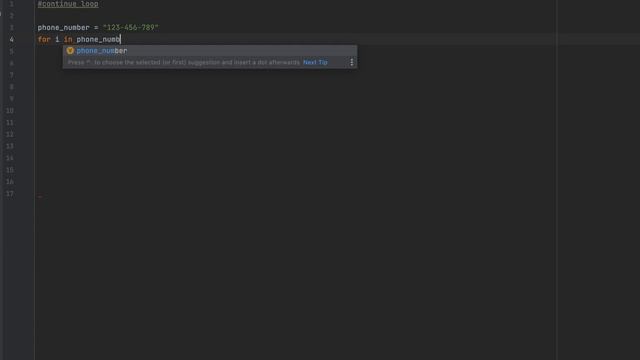The image size is (640, 360).
Task: Click line number 4 in the gutter
Action: [x=11, y=40]
